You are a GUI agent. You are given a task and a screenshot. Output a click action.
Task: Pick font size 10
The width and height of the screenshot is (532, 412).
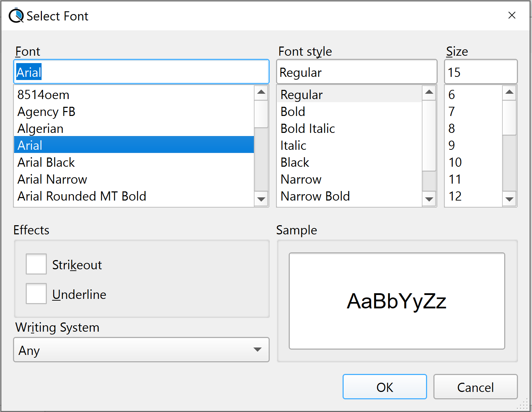455,162
